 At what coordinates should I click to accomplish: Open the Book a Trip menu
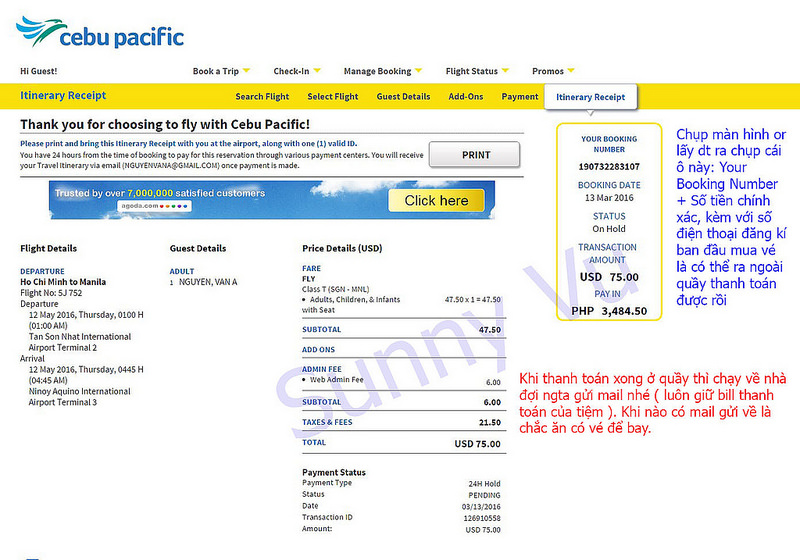point(216,71)
